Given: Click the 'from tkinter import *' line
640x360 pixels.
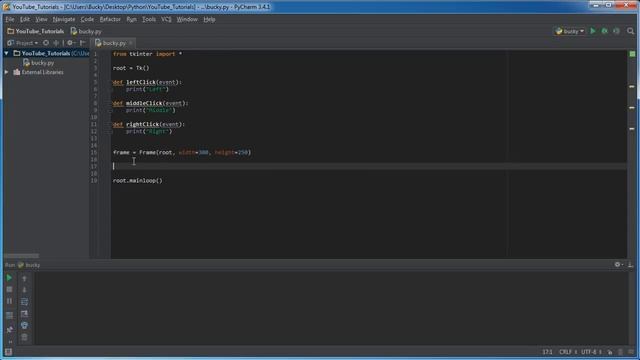Looking at the screenshot, I should 147,54.
